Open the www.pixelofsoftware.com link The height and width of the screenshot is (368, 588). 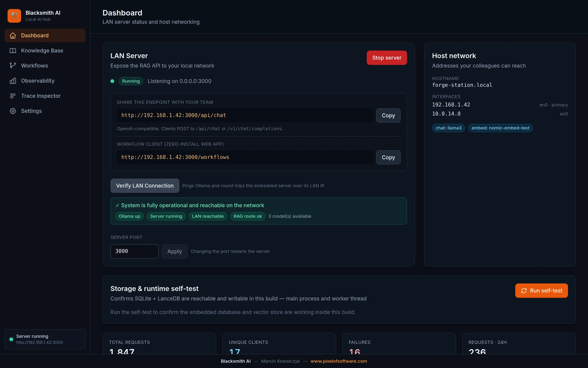pos(339,361)
